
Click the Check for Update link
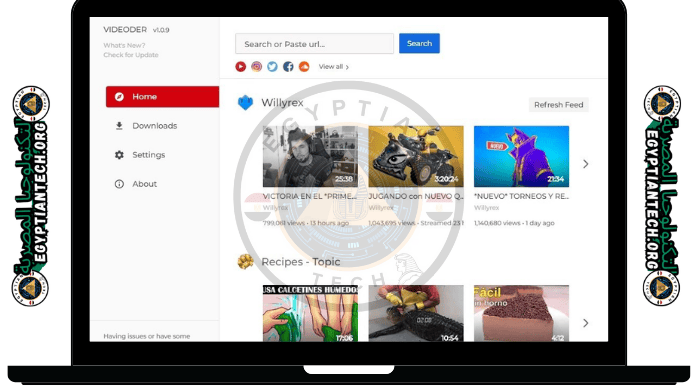(131, 55)
